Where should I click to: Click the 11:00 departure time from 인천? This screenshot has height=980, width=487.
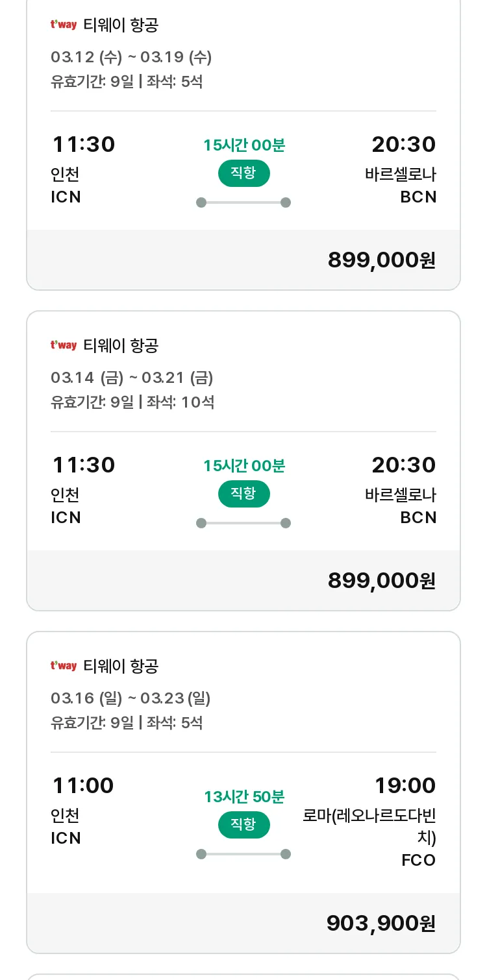point(83,785)
